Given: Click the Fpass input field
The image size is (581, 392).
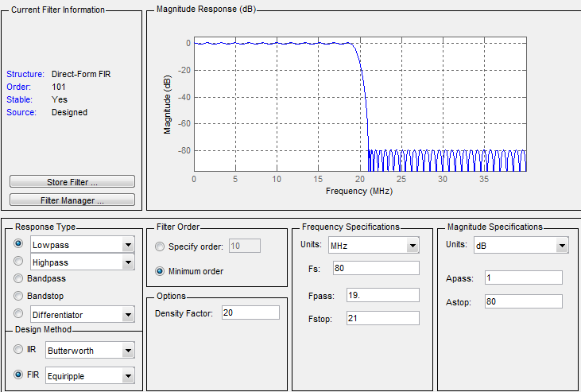Looking at the screenshot, I should coord(383,295).
